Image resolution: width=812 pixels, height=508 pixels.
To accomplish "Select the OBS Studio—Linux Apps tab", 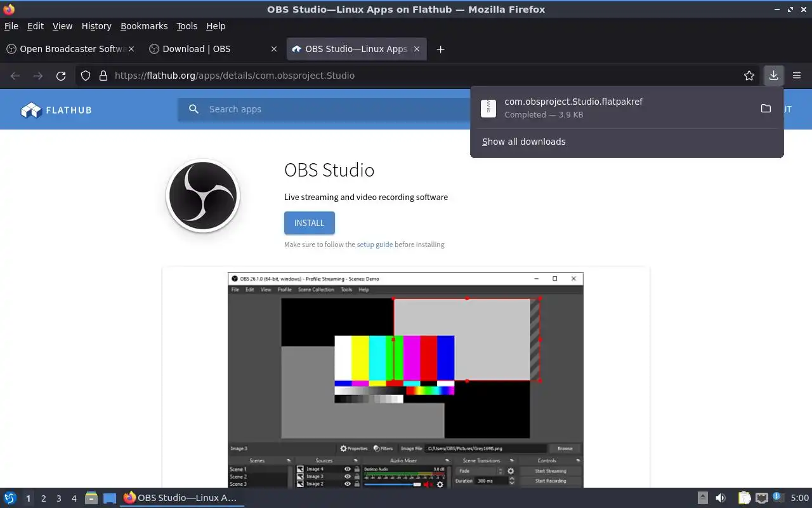I will coord(357,49).
